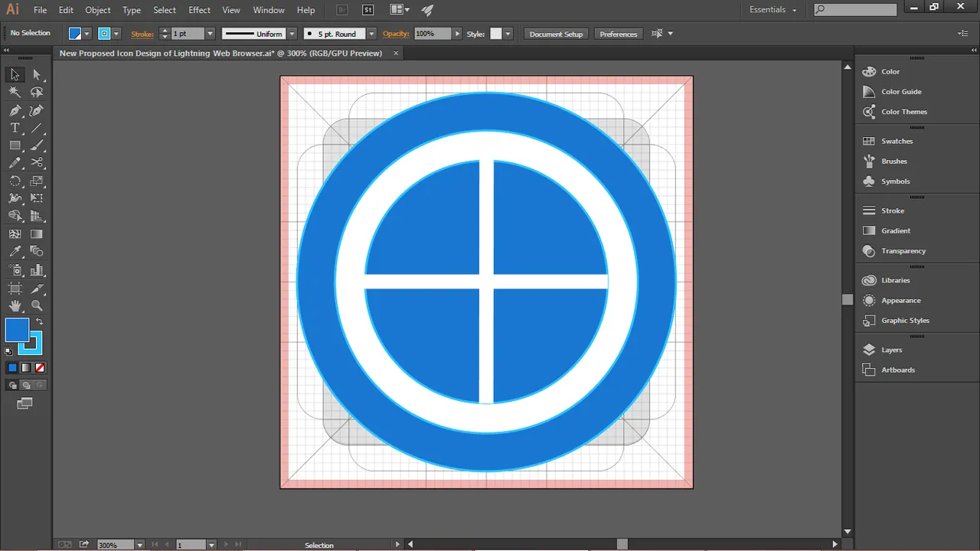Select the Width tool
This screenshot has width=980, height=551.
pyautogui.click(x=15, y=199)
